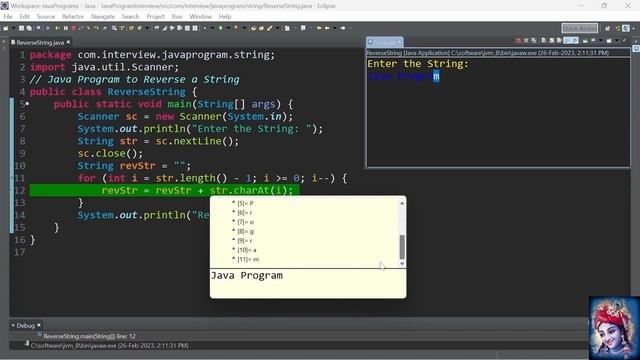Screen dimensions: 640x360
Task: Remove all terminated launches in Console
Action: (534, 40)
